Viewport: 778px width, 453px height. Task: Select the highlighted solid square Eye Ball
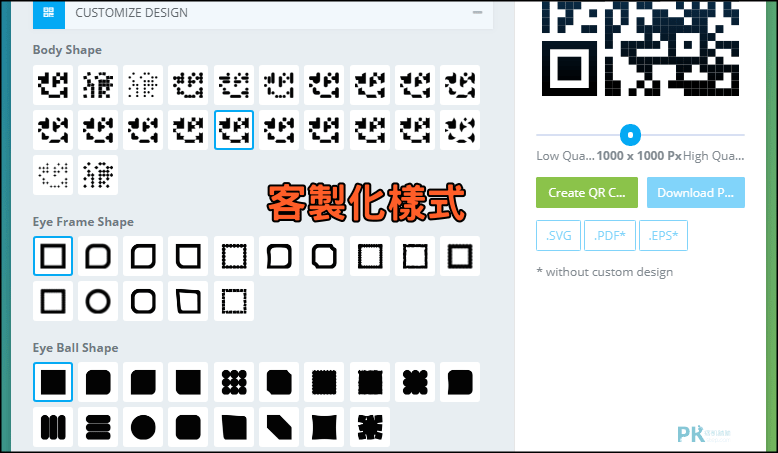[53, 382]
